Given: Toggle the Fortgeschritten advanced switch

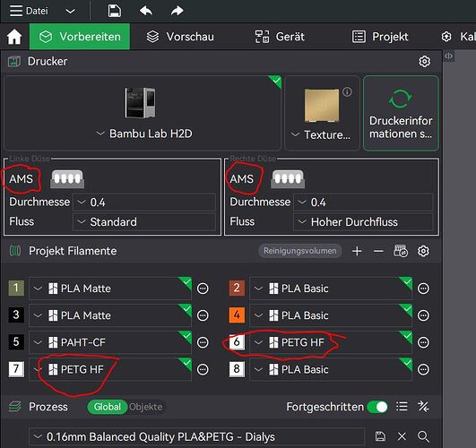Looking at the screenshot, I should coord(377,407).
